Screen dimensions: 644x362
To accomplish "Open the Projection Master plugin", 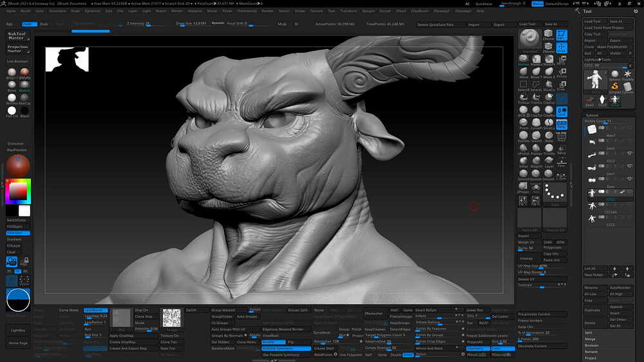I will coord(17,49).
